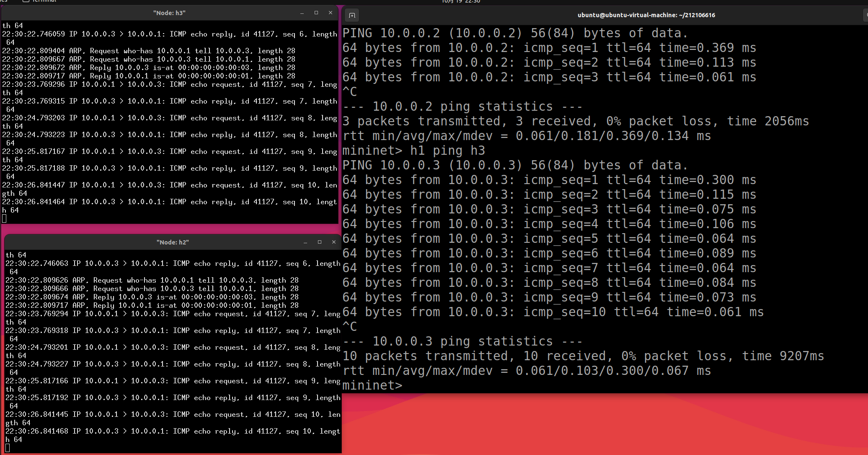Click the "PING 10.0.0.3 (10.0.0.3)" header line
This screenshot has height=455, width=868.
pyautogui.click(x=515, y=165)
